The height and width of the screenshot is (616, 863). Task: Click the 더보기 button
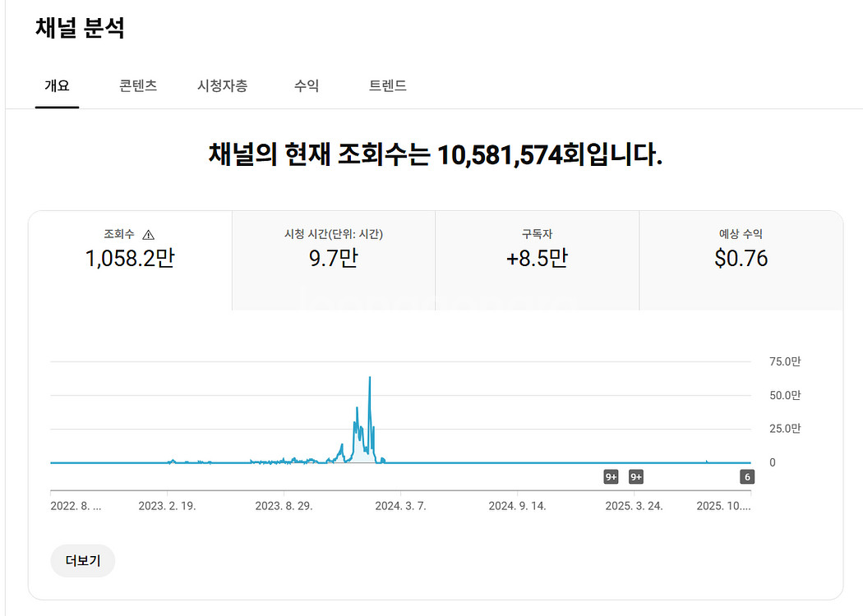click(83, 561)
